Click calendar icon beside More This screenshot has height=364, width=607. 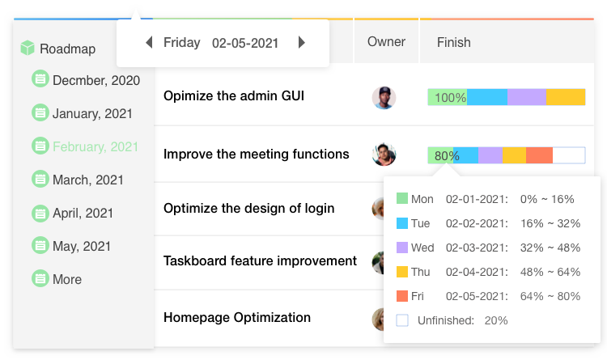(40, 278)
